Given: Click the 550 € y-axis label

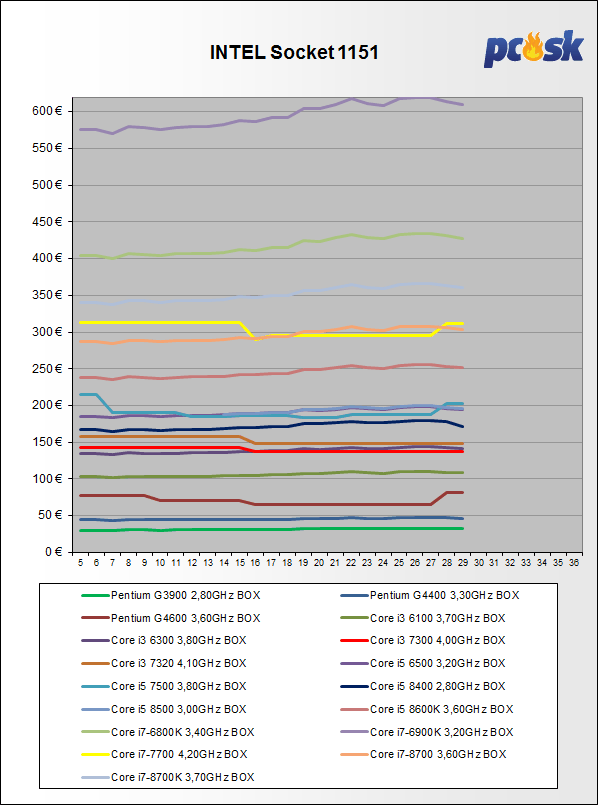Looking at the screenshot, I should click(47, 148).
